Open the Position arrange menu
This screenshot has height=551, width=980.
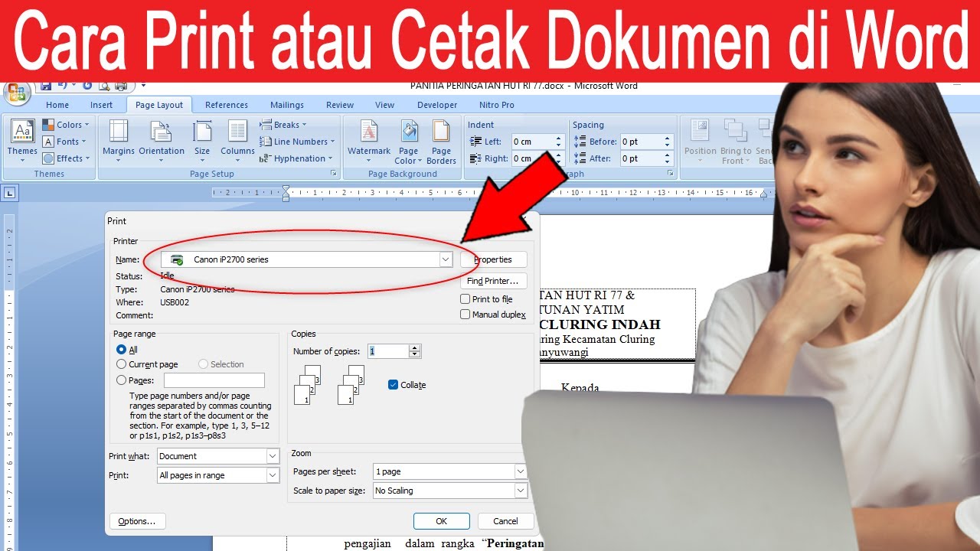[x=701, y=142]
